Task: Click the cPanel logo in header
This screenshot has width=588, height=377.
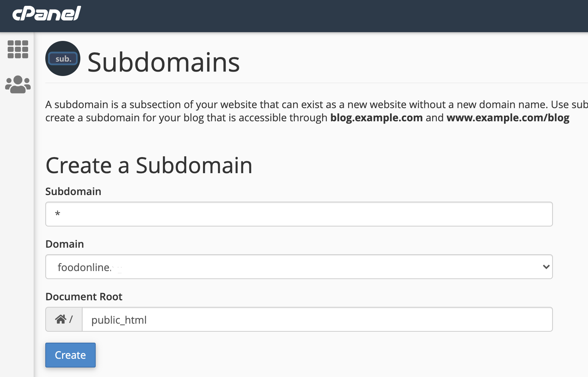Action: [x=46, y=14]
